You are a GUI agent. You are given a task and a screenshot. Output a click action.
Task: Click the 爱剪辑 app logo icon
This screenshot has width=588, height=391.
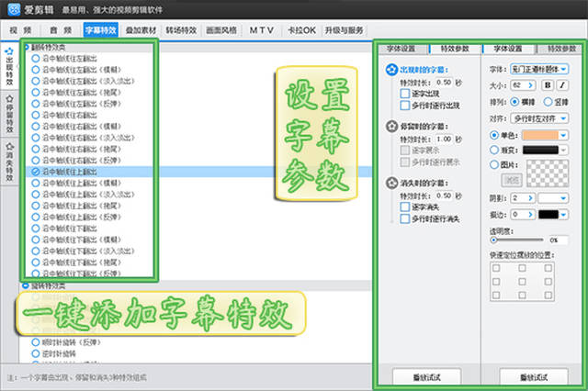[x=14, y=9]
